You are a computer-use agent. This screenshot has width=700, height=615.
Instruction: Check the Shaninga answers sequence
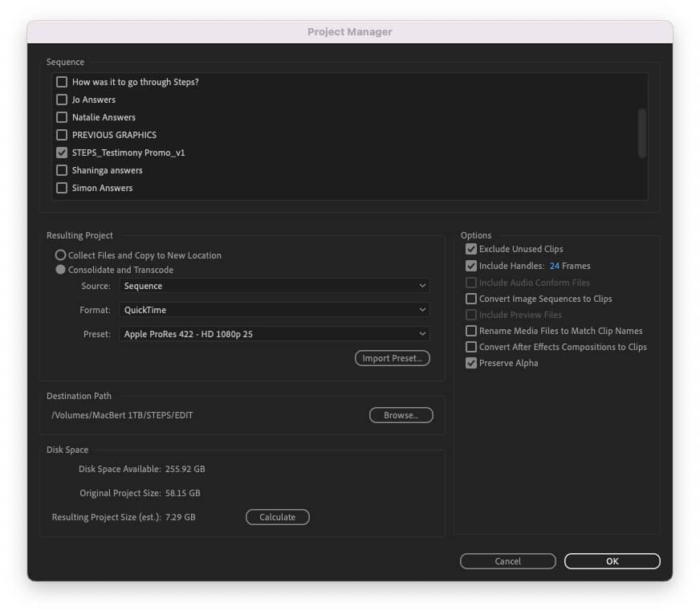pyautogui.click(x=62, y=170)
